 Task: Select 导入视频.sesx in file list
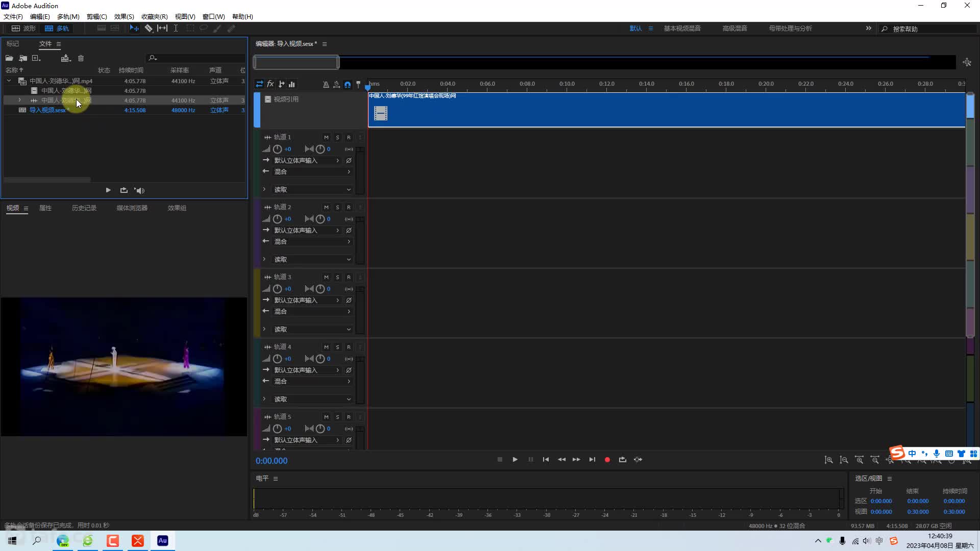pos(47,110)
